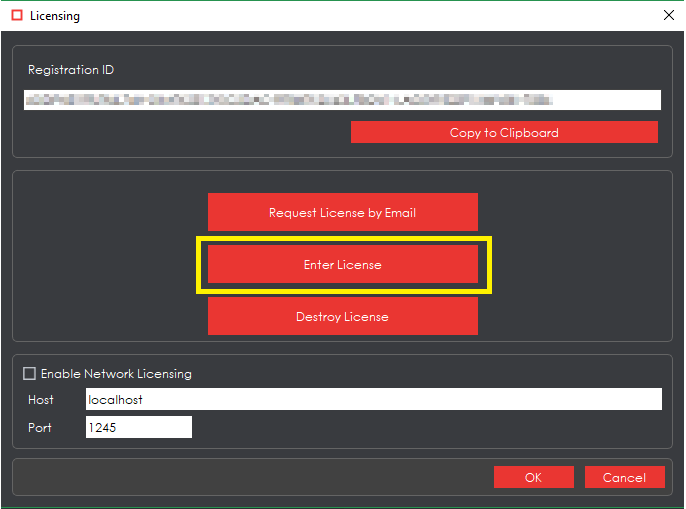The height and width of the screenshot is (509, 686).
Task: Focus the Host field containing localhost
Action: (373, 400)
